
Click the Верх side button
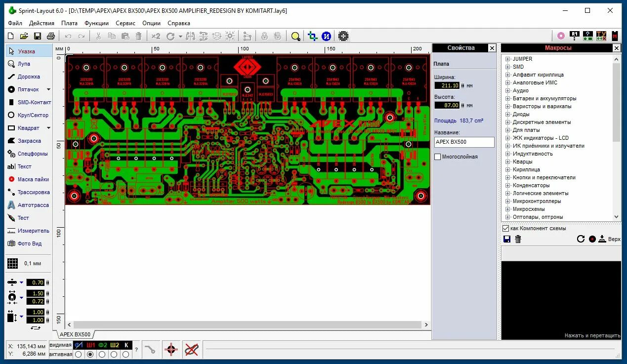point(609,239)
